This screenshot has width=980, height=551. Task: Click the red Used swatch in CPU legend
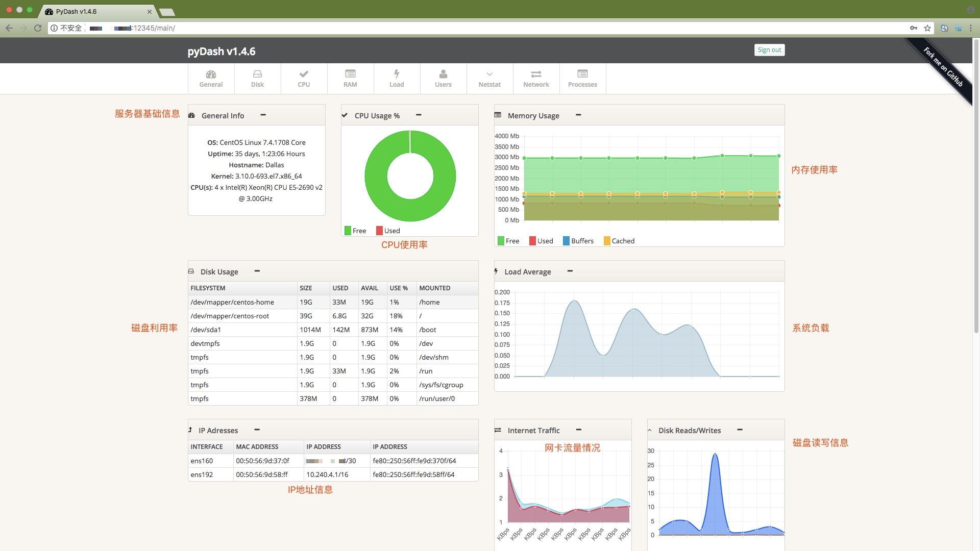[x=379, y=231]
